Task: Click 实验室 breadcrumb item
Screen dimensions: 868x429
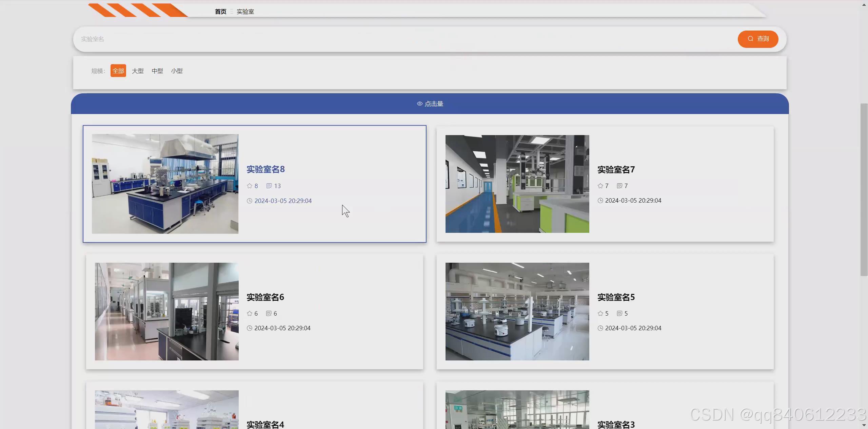Action: click(x=245, y=12)
